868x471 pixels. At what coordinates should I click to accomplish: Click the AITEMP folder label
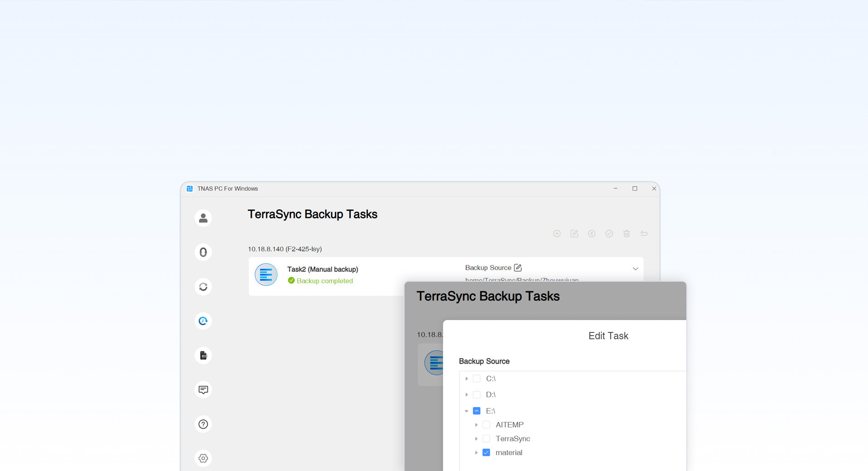[509, 425]
